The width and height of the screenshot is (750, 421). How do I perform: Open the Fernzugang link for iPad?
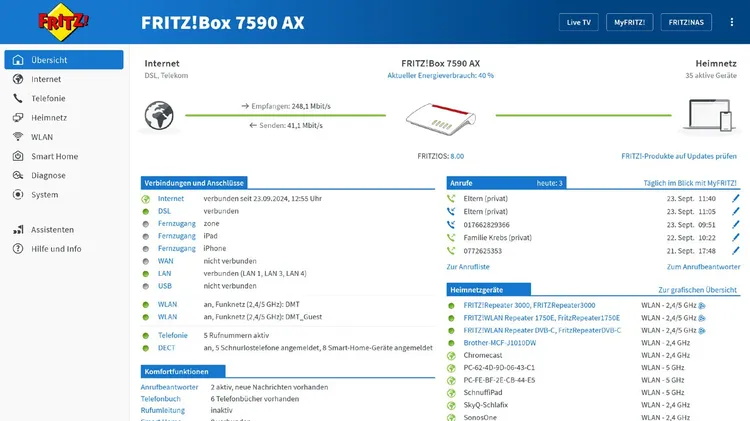(x=176, y=236)
